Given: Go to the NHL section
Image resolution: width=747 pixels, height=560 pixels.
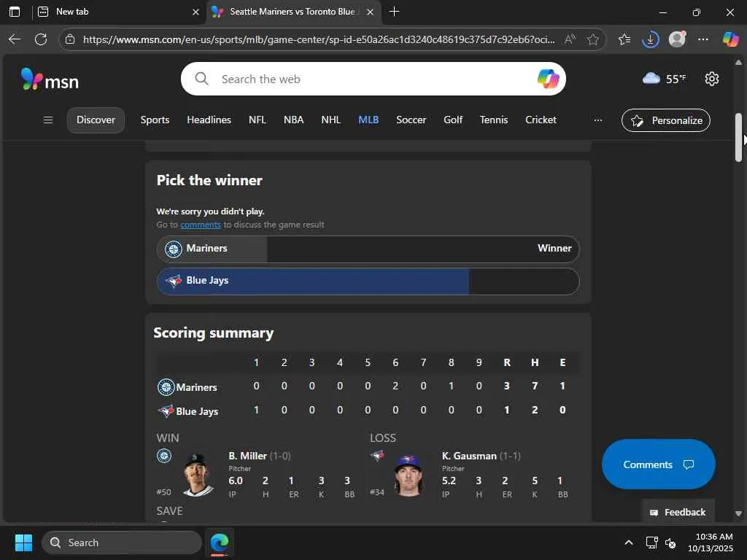Looking at the screenshot, I should point(330,120).
